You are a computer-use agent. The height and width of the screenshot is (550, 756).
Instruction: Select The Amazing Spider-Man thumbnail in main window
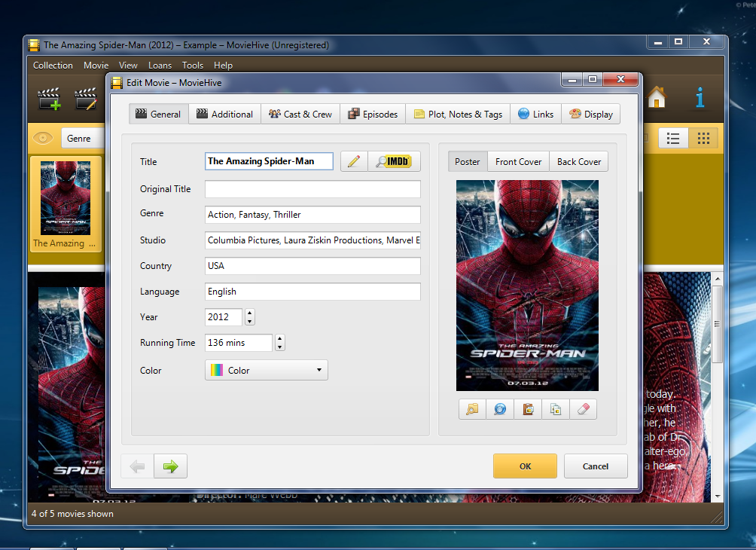pyautogui.click(x=66, y=204)
